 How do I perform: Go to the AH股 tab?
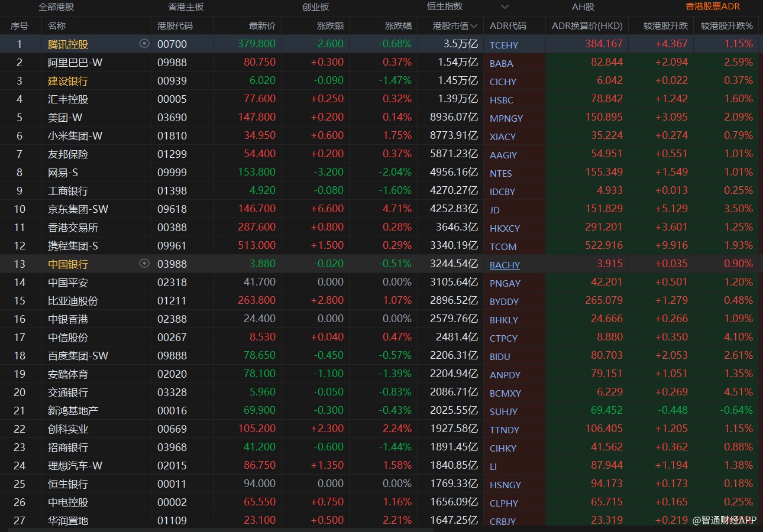pos(583,7)
